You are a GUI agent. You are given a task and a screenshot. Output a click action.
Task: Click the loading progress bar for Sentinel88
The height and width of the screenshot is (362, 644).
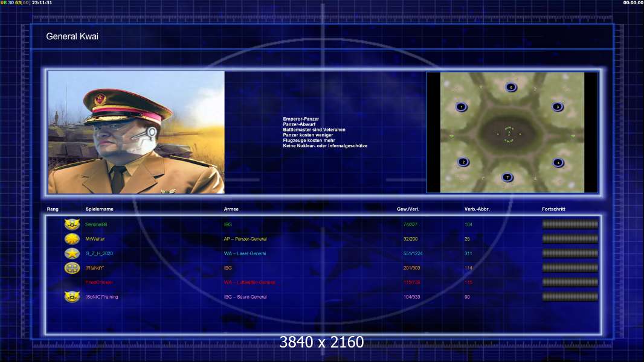570,224
